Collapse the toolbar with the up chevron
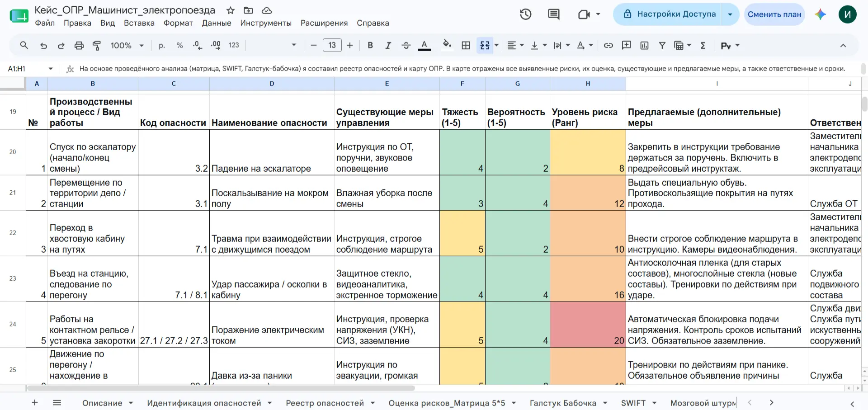 tap(843, 45)
